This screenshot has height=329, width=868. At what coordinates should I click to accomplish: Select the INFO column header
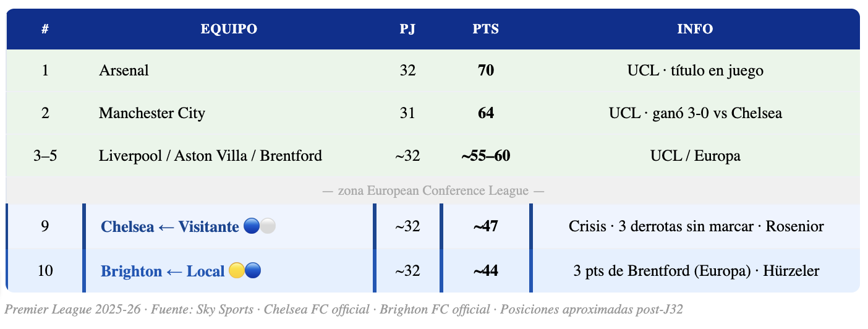click(x=695, y=29)
